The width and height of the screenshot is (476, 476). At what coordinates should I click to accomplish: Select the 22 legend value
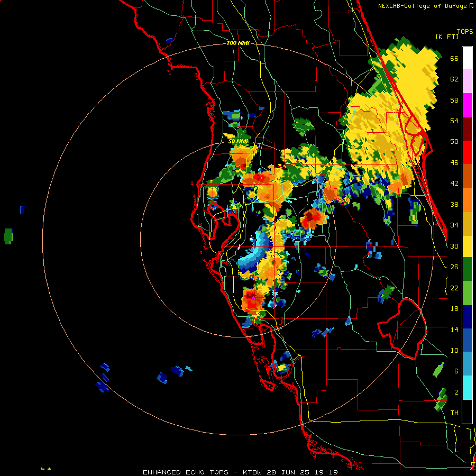click(454, 288)
